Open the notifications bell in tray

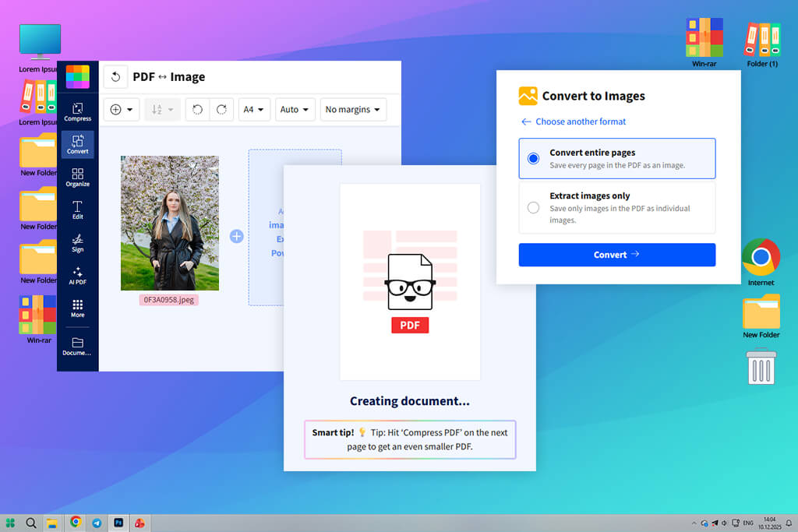point(789,523)
